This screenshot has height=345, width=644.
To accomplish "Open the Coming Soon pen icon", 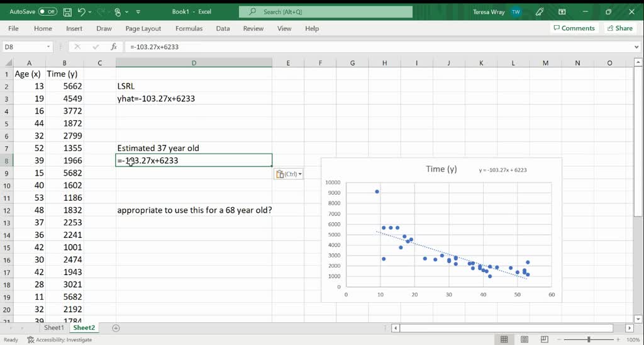I will [539, 11].
